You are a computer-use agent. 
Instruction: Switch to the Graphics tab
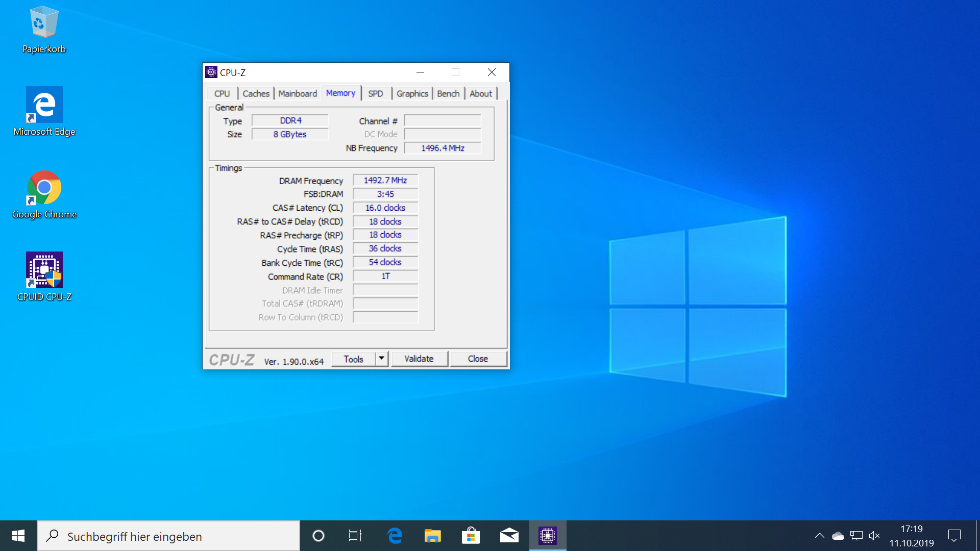tap(412, 93)
